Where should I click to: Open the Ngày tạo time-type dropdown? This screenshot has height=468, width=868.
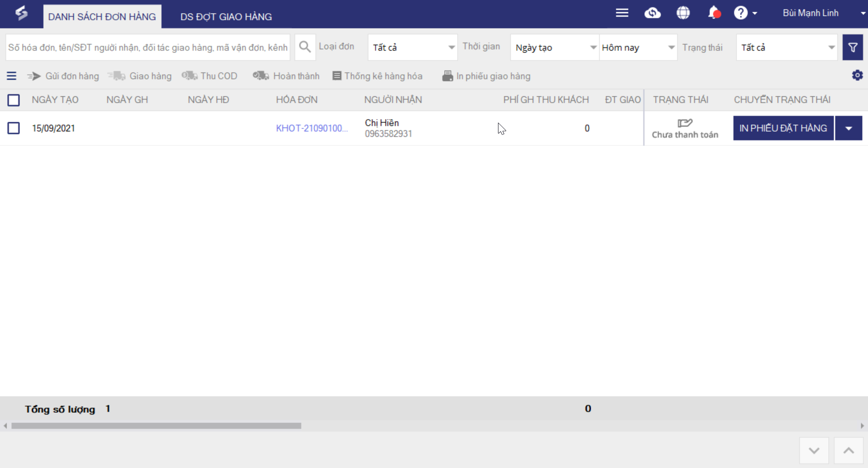pyautogui.click(x=555, y=47)
